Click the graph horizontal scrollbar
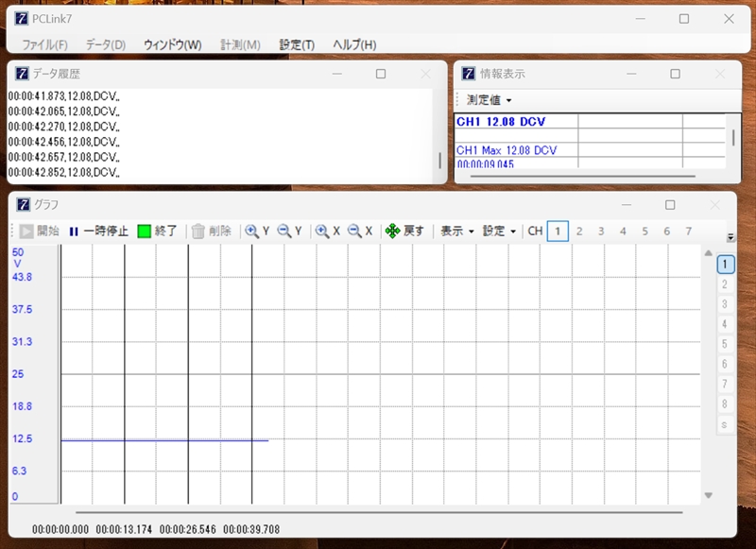This screenshot has height=549, width=756. [x=379, y=512]
